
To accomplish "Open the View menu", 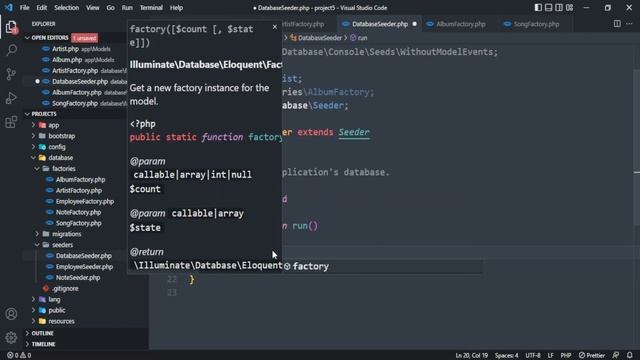I will tap(93, 8).
